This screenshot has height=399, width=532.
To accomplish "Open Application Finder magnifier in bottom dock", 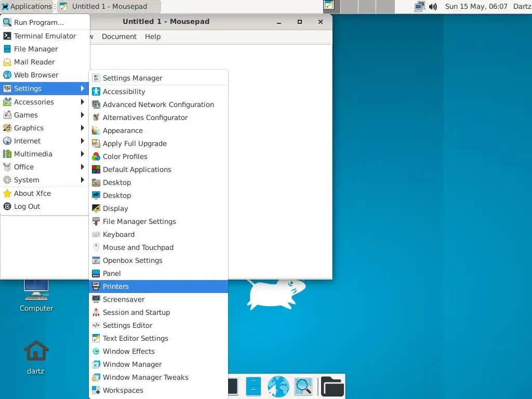I will coord(303,387).
